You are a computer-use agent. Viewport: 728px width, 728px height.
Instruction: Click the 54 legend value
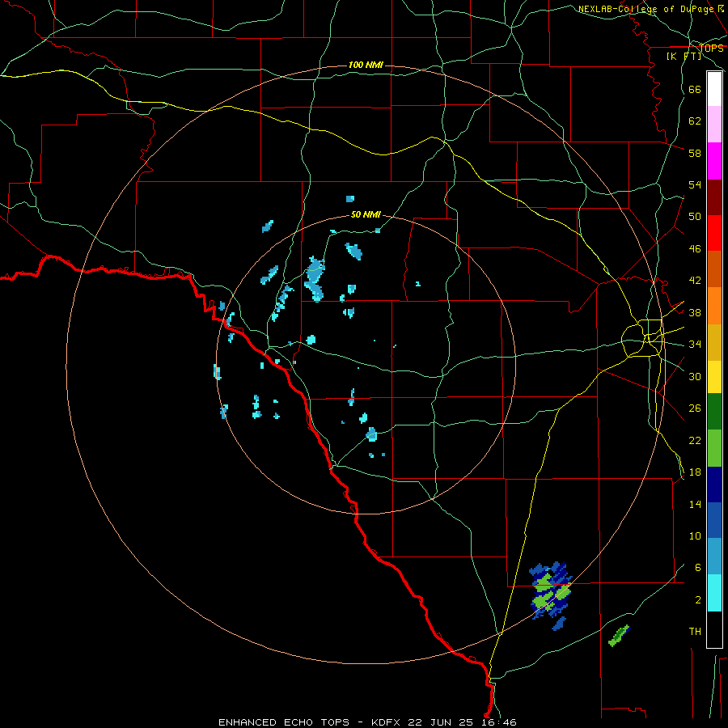point(695,184)
